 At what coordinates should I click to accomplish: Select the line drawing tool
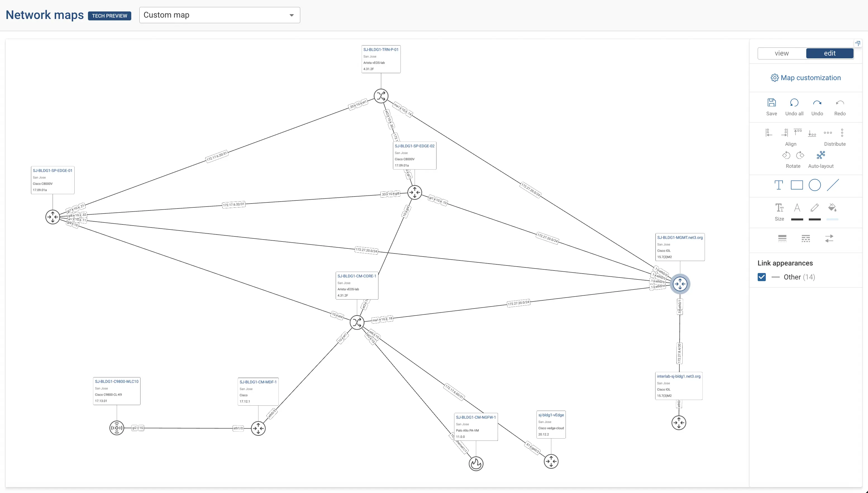point(833,185)
